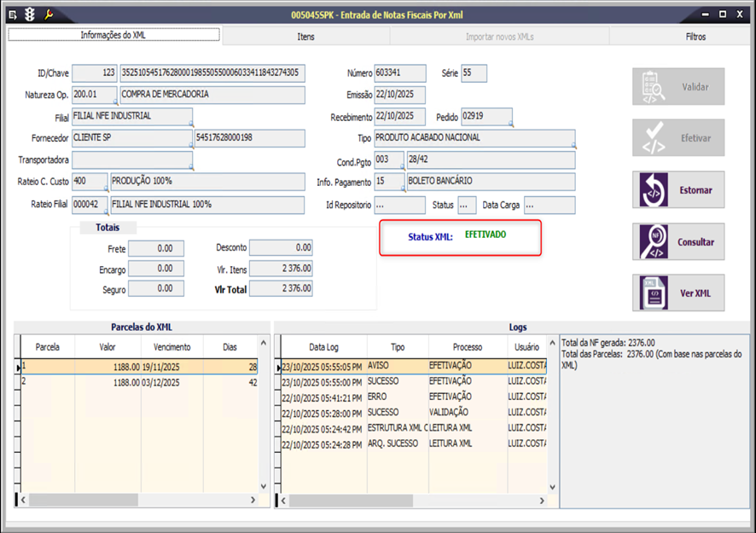Click the traffic light icon in title bar

tap(30, 15)
